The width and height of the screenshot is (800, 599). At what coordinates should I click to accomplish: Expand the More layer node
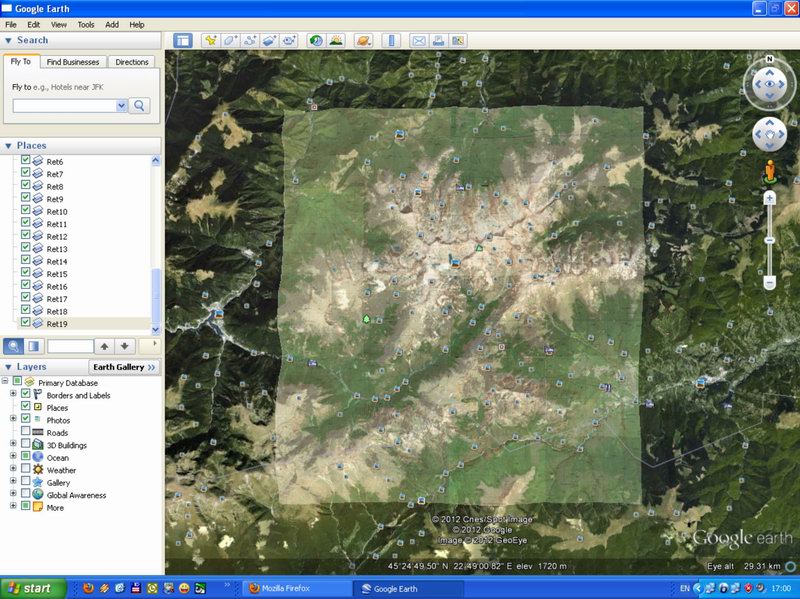(x=13, y=506)
